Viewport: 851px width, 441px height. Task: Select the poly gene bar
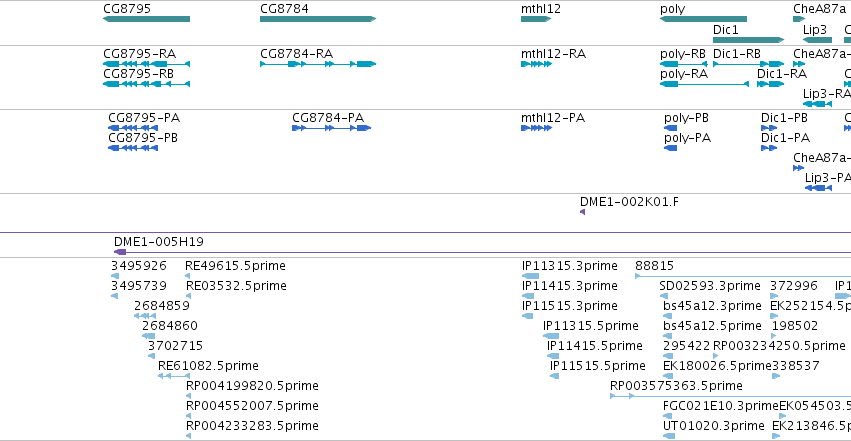(703, 19)
